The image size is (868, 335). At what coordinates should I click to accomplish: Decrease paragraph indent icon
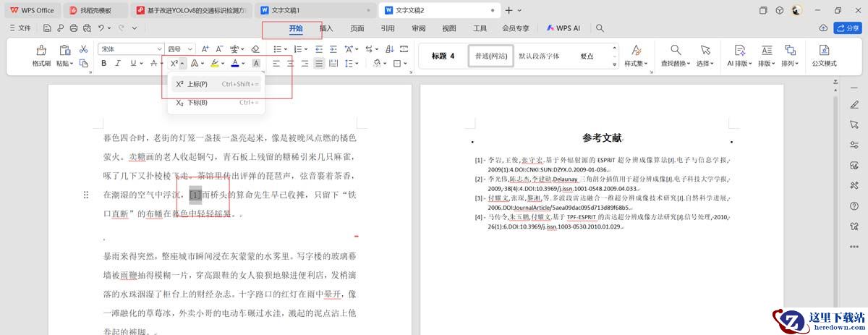point(318,48)
